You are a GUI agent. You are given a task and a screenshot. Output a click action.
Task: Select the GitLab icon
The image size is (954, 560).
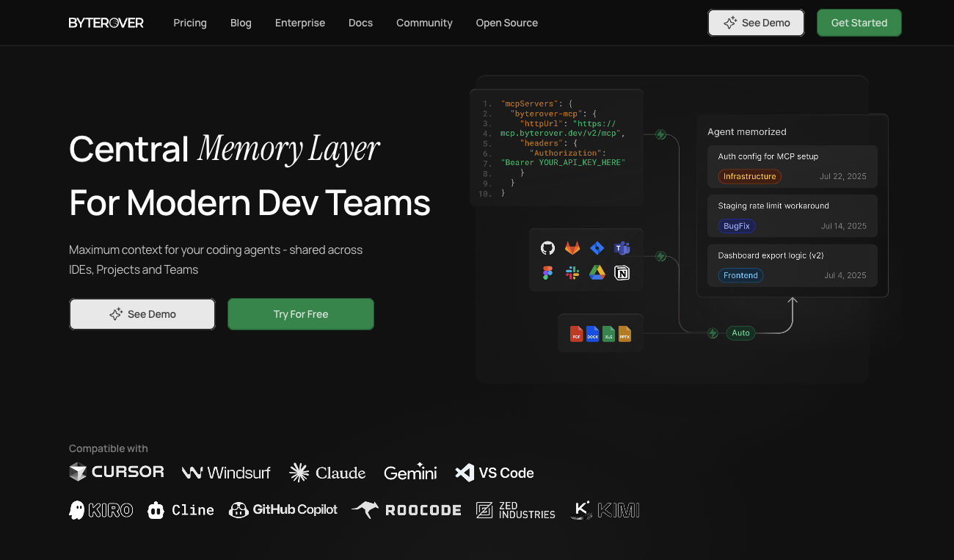pyautogui.click(x=572, y=248)
